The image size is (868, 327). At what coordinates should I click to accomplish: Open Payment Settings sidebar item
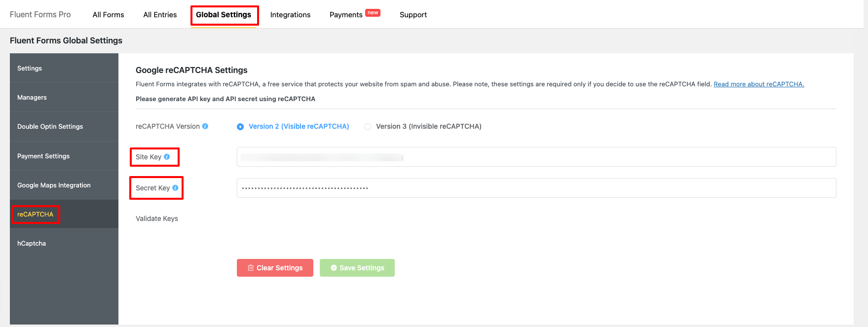pyautogui.click(x=64, y=156)
